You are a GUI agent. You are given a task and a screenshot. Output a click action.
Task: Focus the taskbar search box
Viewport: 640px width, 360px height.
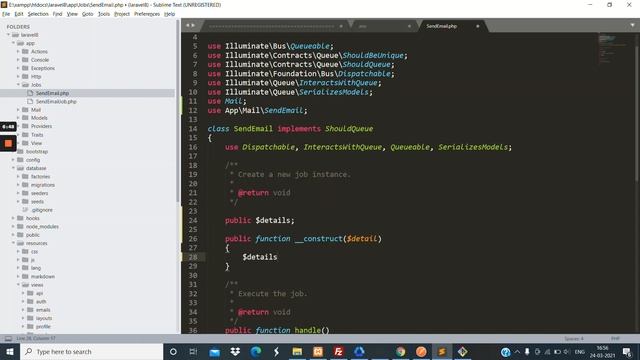[x=91, y=351]
